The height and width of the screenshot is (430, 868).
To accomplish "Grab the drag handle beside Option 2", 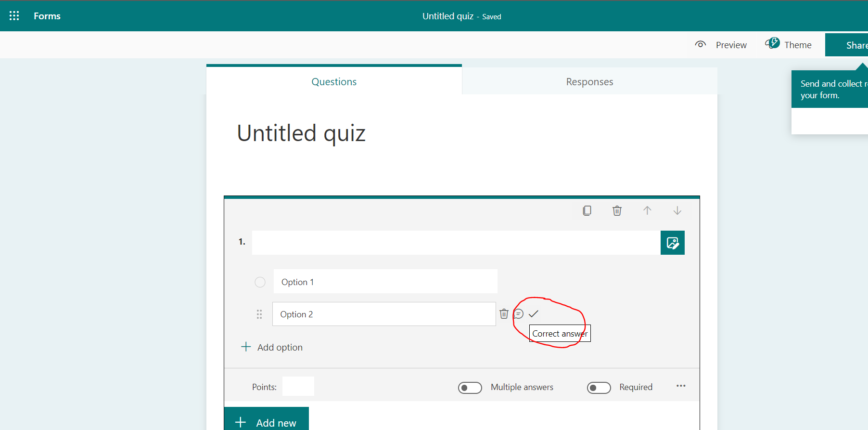I will [259, 314].
